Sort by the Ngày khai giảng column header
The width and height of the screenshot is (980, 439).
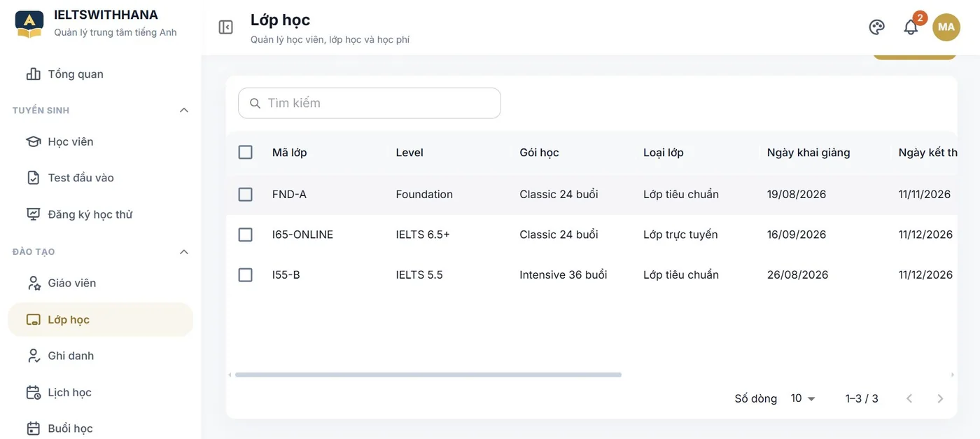pos(808,153)
